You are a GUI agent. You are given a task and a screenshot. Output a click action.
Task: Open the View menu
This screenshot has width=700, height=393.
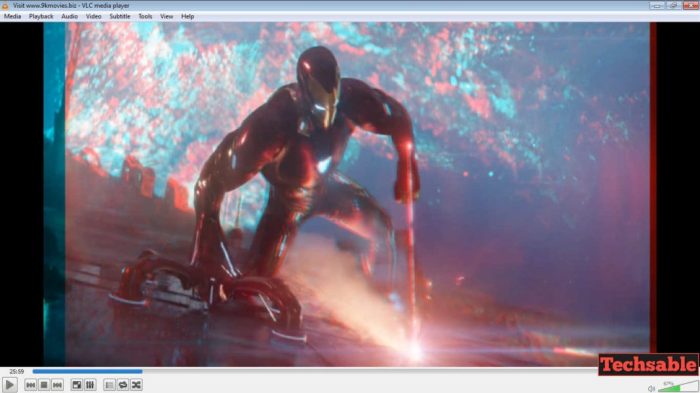tap(167, 17)
